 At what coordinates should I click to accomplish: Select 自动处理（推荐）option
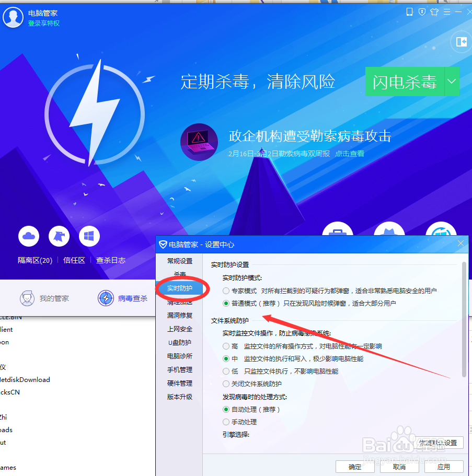[226, 410]
